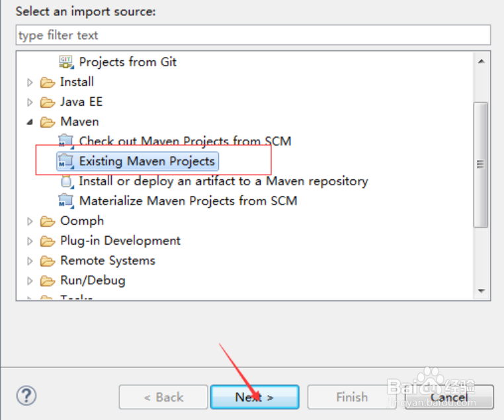Screen dimensions: 504x420
Task: Click the Materialize Maven Projects icon
Action: pyautogui.click(x=66, y=200)
